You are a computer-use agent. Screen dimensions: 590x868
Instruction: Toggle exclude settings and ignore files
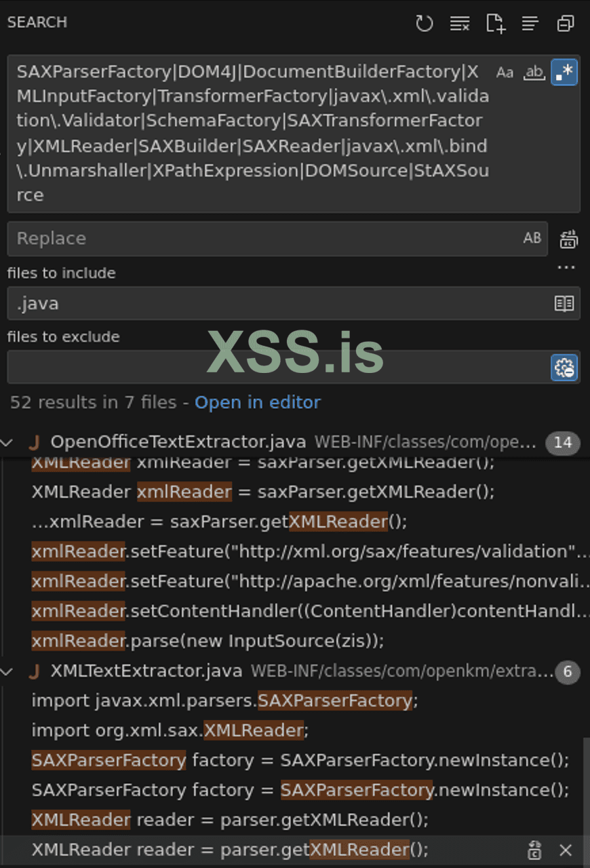point(564,367)
